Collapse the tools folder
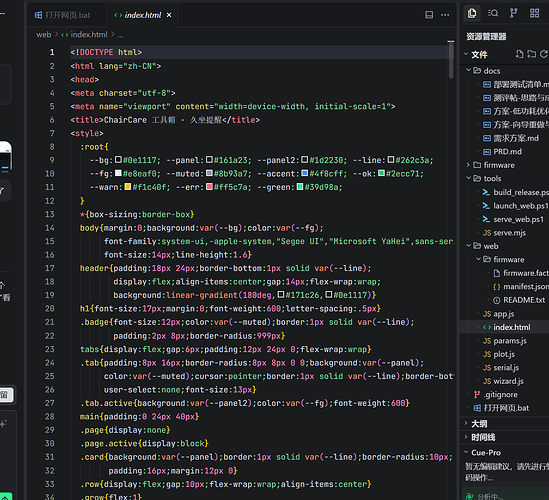The height and width of the screenshot is (500, 549). 468,178
